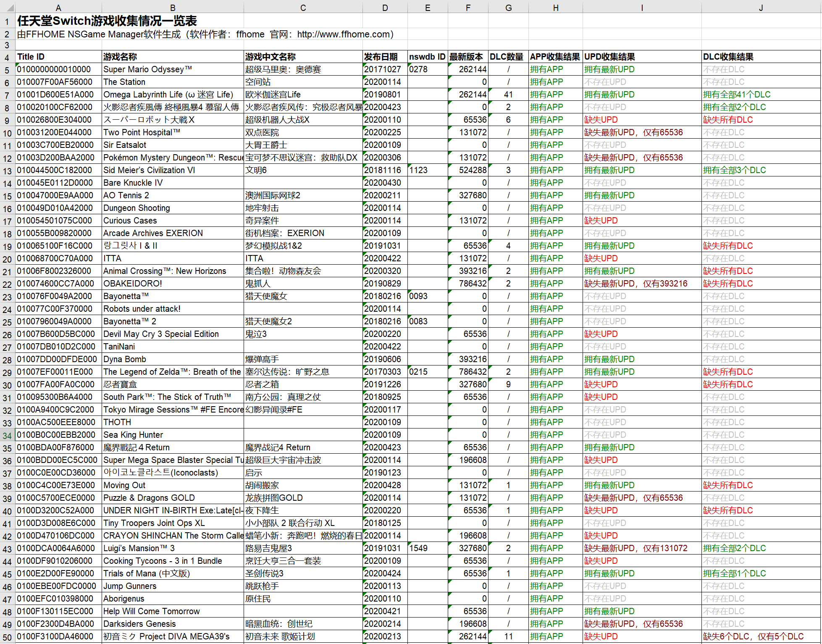Click the THOTH cell
The height and width of the screenshot is (644, 822).
point(173,422)
